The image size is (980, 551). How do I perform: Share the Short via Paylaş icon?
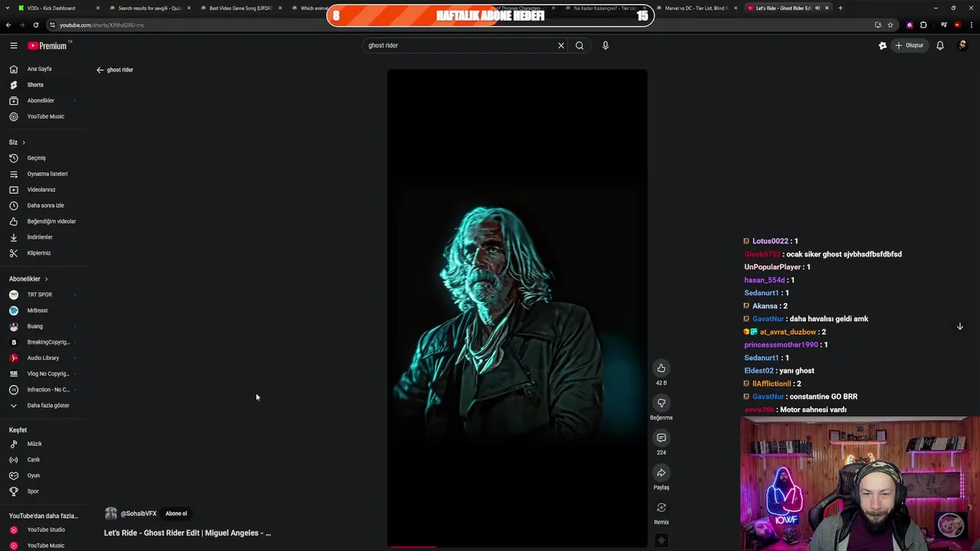(x=661, y=473)
